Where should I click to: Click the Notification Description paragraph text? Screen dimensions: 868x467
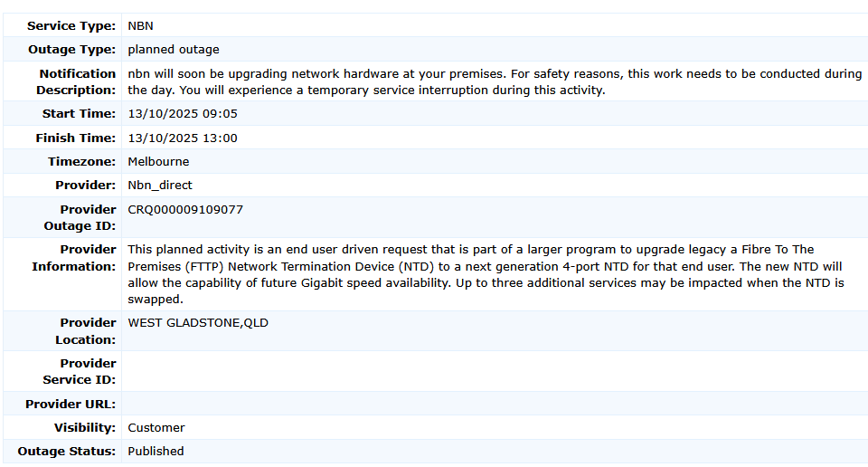[x=494, y=82]
